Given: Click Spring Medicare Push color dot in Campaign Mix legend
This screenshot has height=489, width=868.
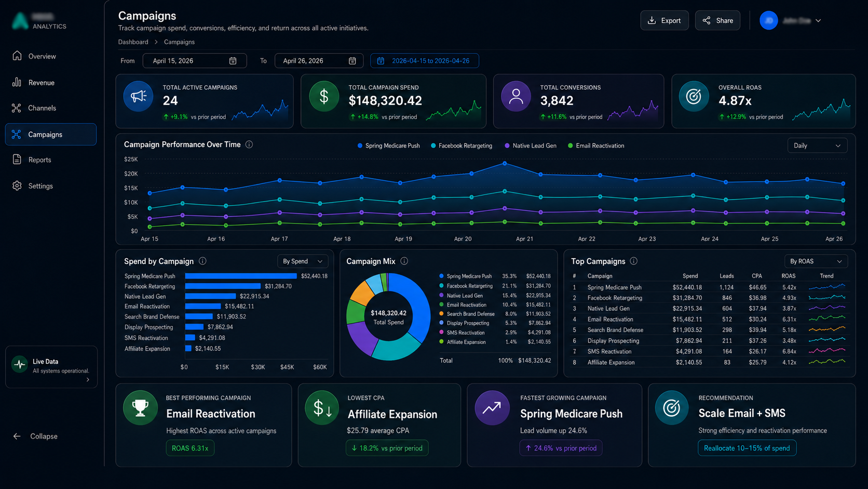Looking at the screenshot, I should tap(441, 276).
